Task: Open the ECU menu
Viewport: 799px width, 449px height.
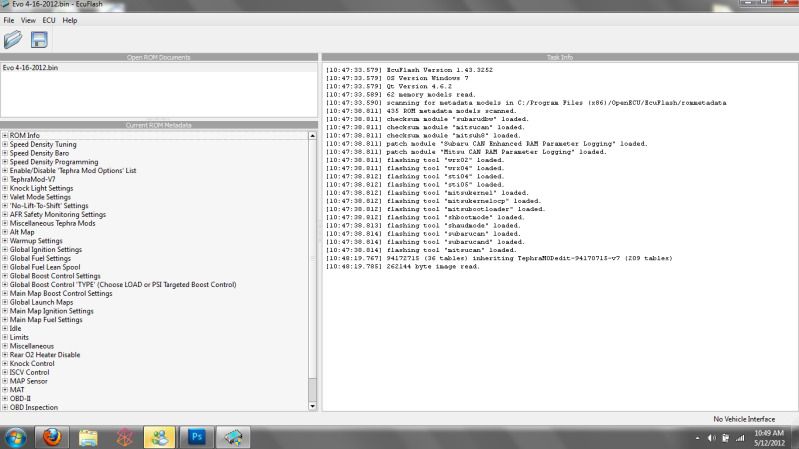Action: coord(49,20)
